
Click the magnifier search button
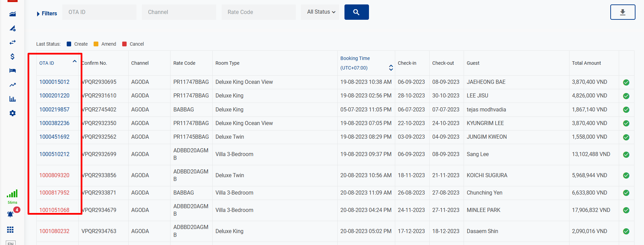356,12
